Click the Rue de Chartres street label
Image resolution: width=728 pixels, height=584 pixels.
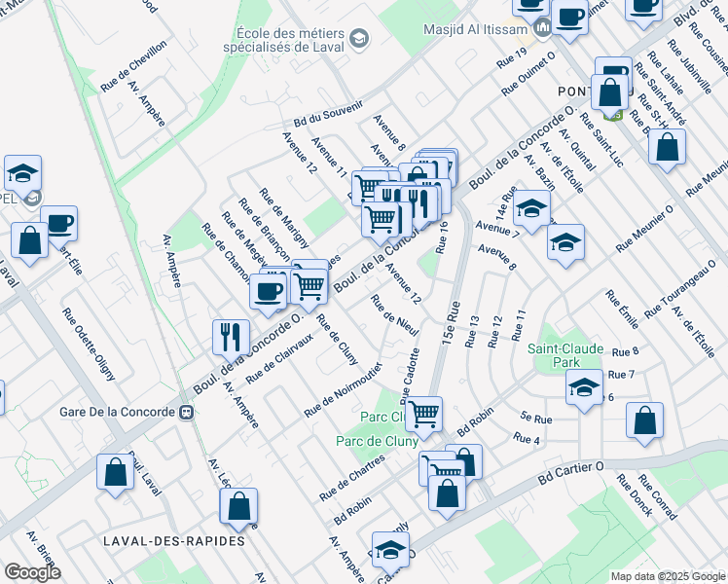click(x=352, y=478)
